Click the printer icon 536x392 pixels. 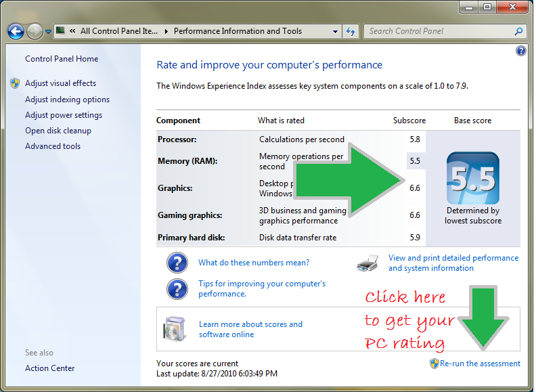[367, 263]
